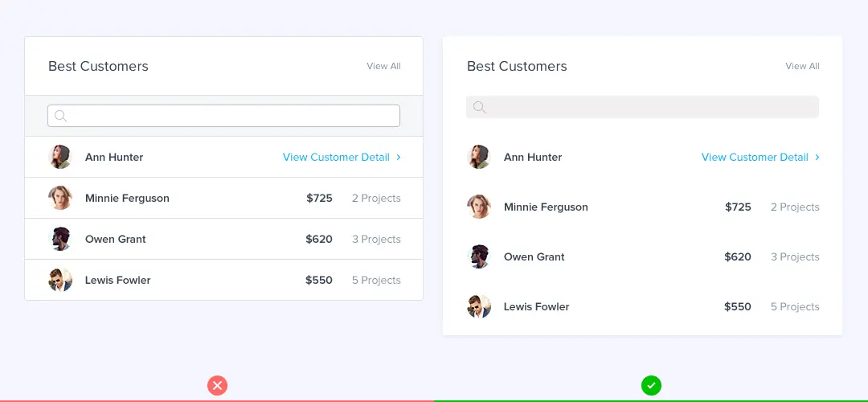This screenshot has width=868, height=402.
Task: Click the search magnifier icon in left card
Action: click(61, 116)
